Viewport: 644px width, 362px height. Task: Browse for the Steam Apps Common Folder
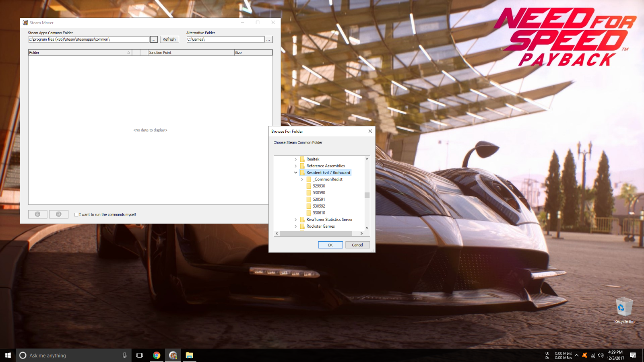pos(154,39)
